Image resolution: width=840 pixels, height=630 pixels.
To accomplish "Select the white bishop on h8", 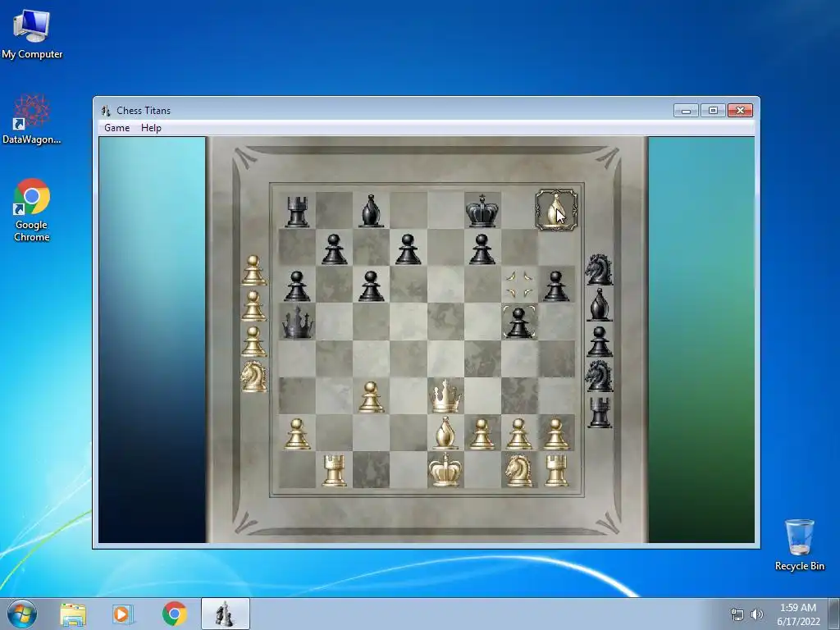I will pos(556,210).
